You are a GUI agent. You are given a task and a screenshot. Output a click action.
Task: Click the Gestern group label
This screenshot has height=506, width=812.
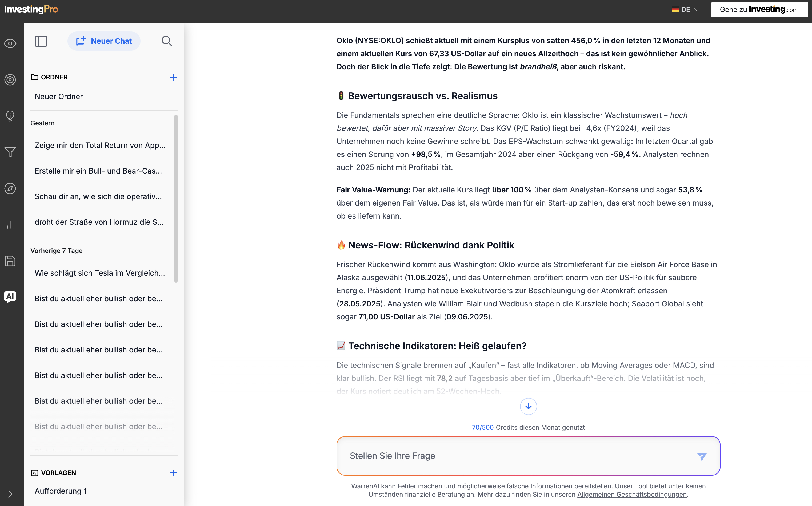(42, 123)
